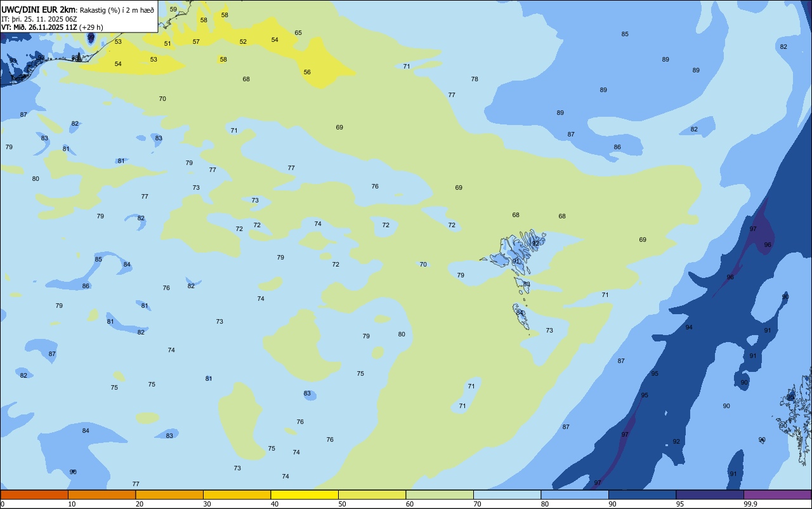Screen dimensions: 812x509
Task: Click the 'IT: þri. 25. 11. 2025 06Z' line
Action: (x=41, y=18)
